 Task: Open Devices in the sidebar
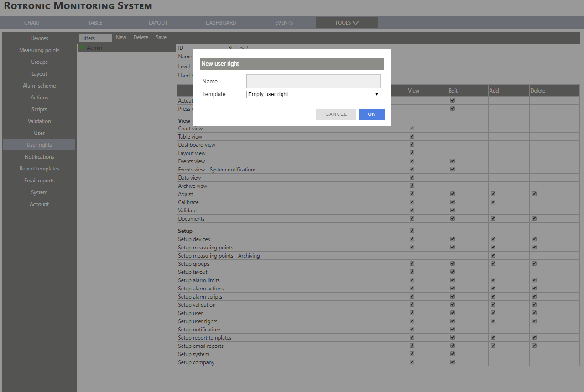pos(39,38)
